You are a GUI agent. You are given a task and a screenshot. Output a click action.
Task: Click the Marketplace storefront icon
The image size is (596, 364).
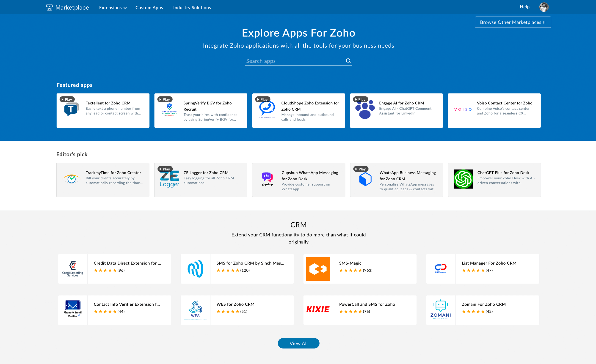[49, 7]
